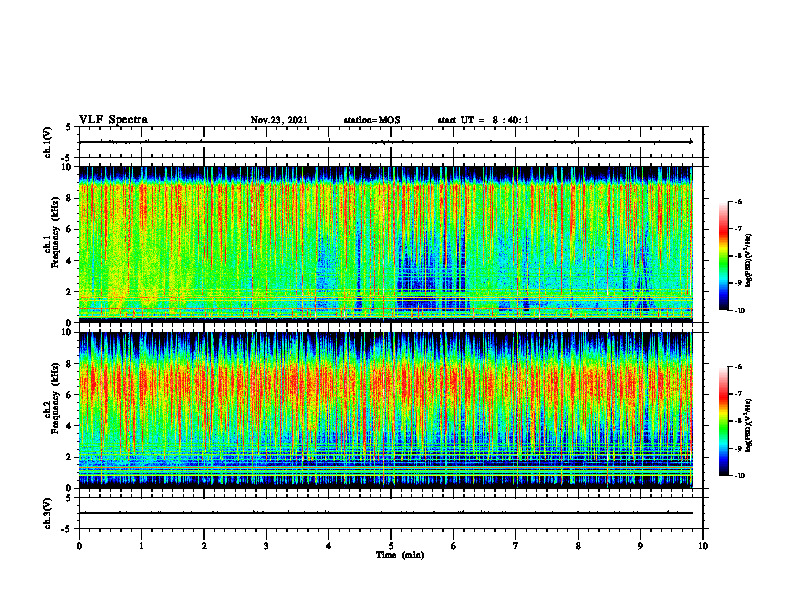Click the "-6" label on ch.1 color bar
The height and width of the screenshot is (612, 792).
[738, 201]
